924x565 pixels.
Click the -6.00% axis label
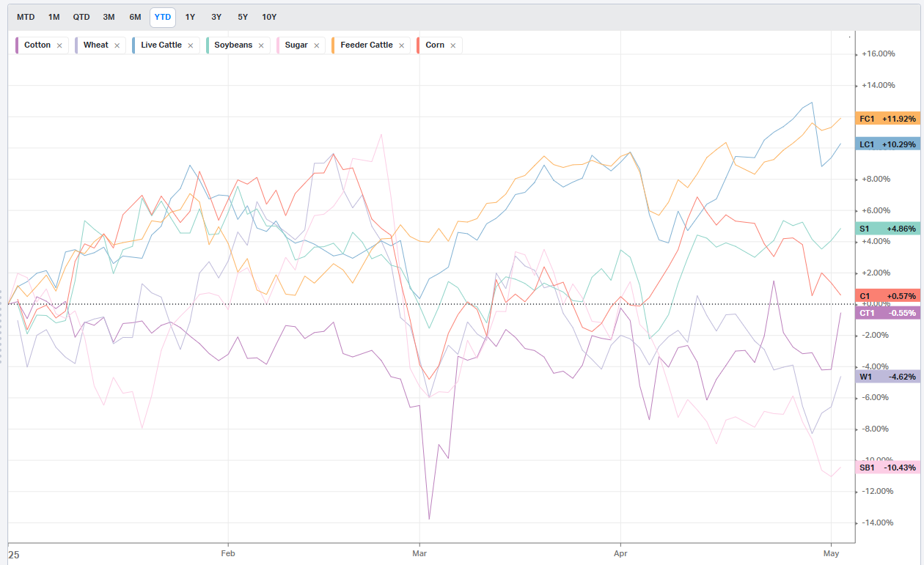coord(876,397)
